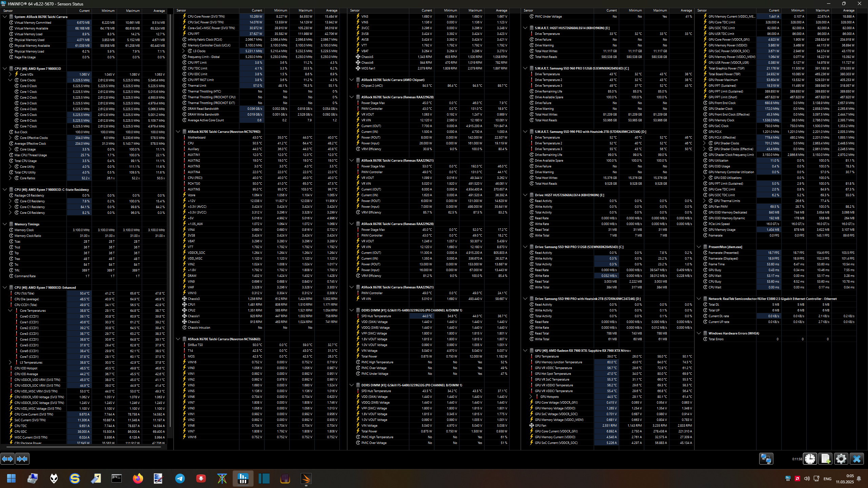
Task: Click the AMD tray icon
Action: (x=797, y=479)
